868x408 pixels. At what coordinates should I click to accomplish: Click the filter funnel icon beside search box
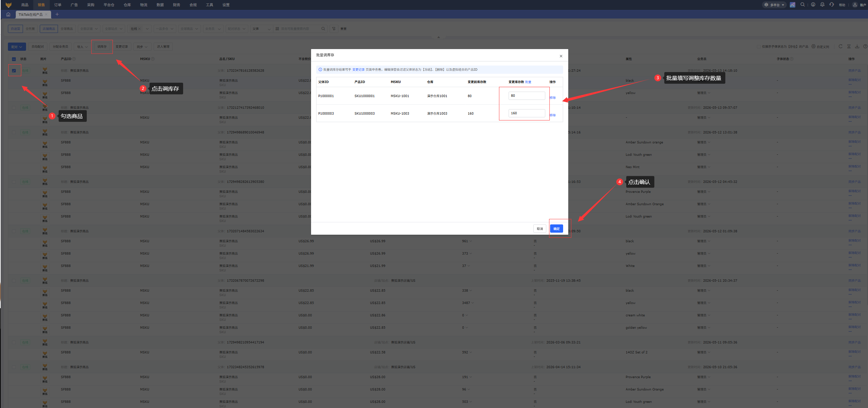click(334, 29)
